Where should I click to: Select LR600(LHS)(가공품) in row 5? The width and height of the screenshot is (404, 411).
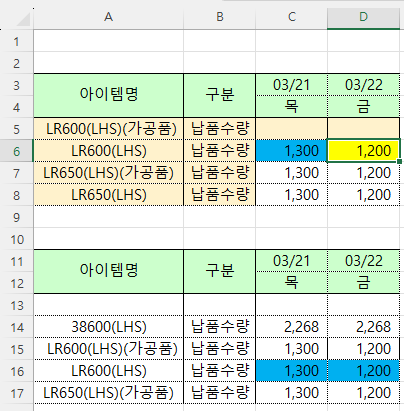coord(108,129)
